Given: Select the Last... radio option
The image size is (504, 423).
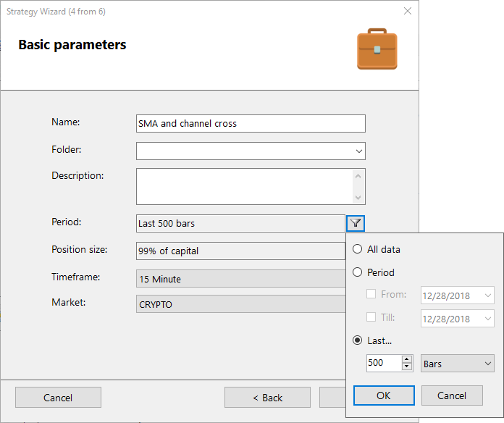Looking at the screenshot, I should click(358, 340).
